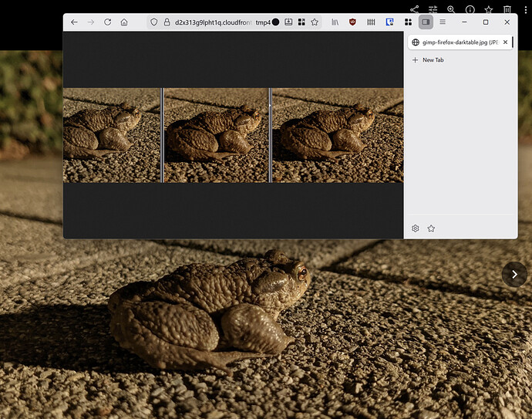
Task: Share the photo using share icon
Action: click(x=414, y=10)
